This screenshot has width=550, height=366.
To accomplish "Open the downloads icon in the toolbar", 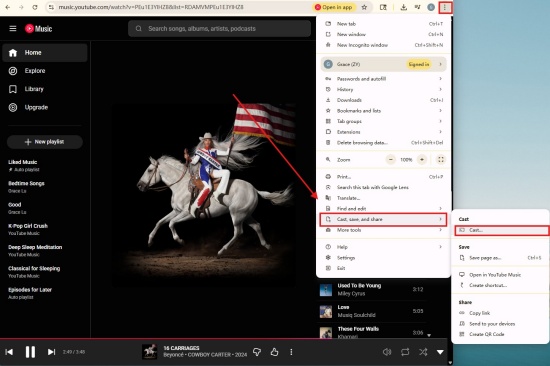I will [404, 7].
